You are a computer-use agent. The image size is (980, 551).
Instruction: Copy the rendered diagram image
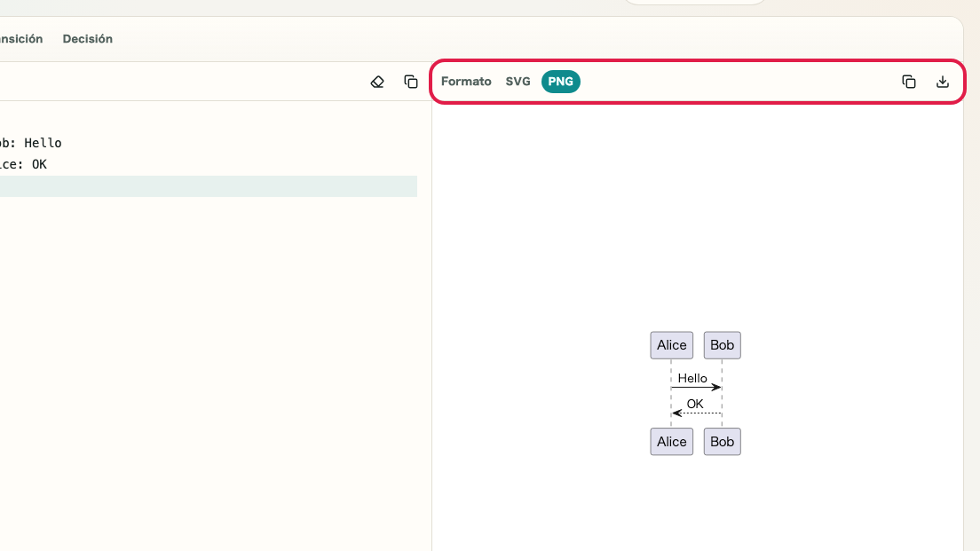(x=909, y=82)
